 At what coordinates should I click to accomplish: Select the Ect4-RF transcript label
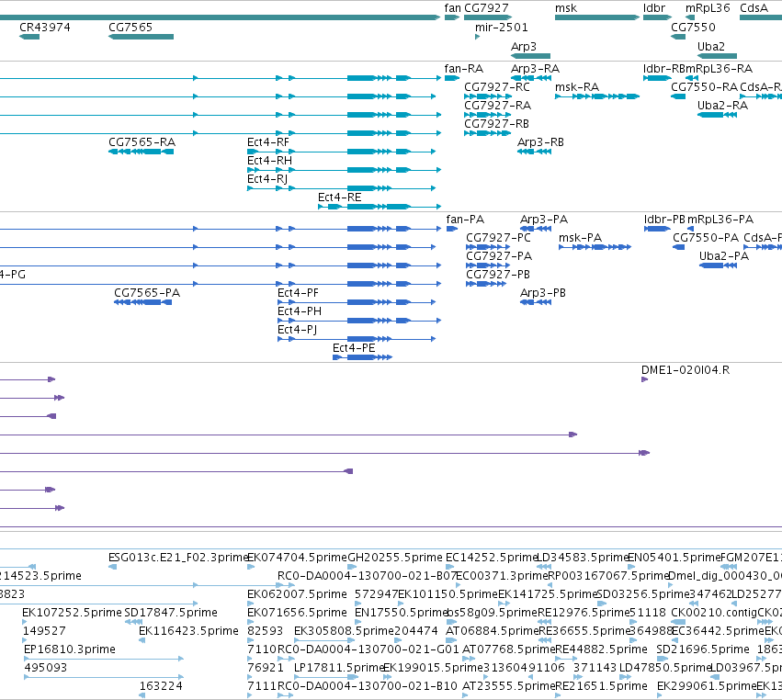pyautogui.click(x=268, y=142)
